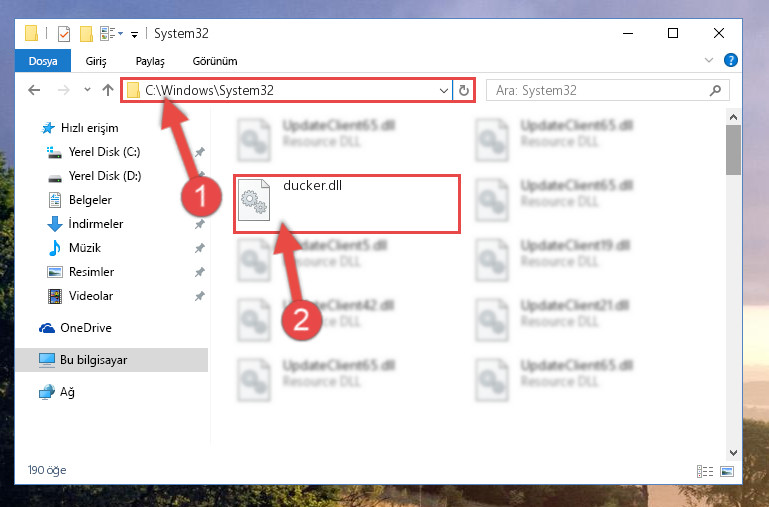Open the recent locations dropdown arrow

(87, 90)
